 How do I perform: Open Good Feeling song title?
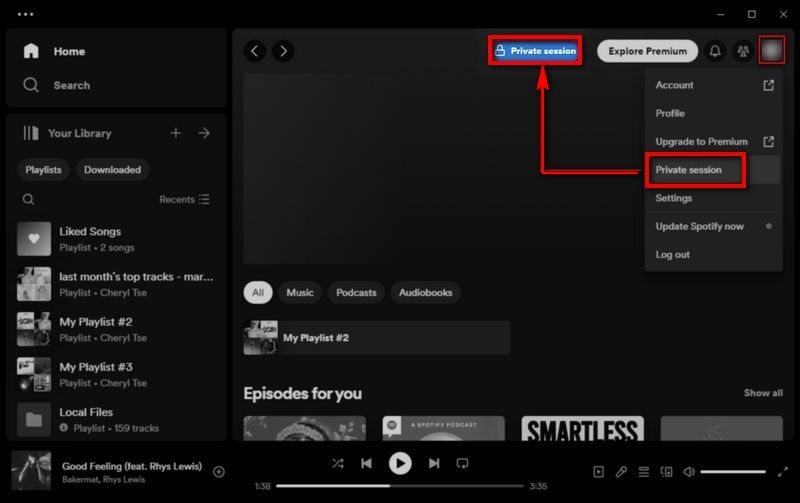click(132, 466)
